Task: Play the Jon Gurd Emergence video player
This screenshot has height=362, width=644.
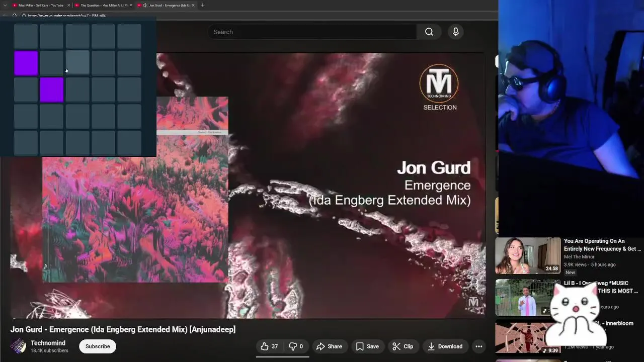Action: tap(248, 185)
